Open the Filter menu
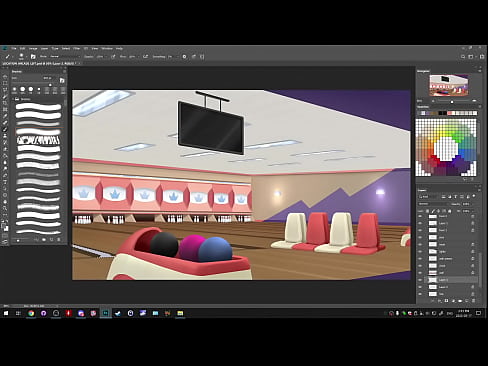Image resolution: width=488 pixels, height=366 pixels. (77, 49)
